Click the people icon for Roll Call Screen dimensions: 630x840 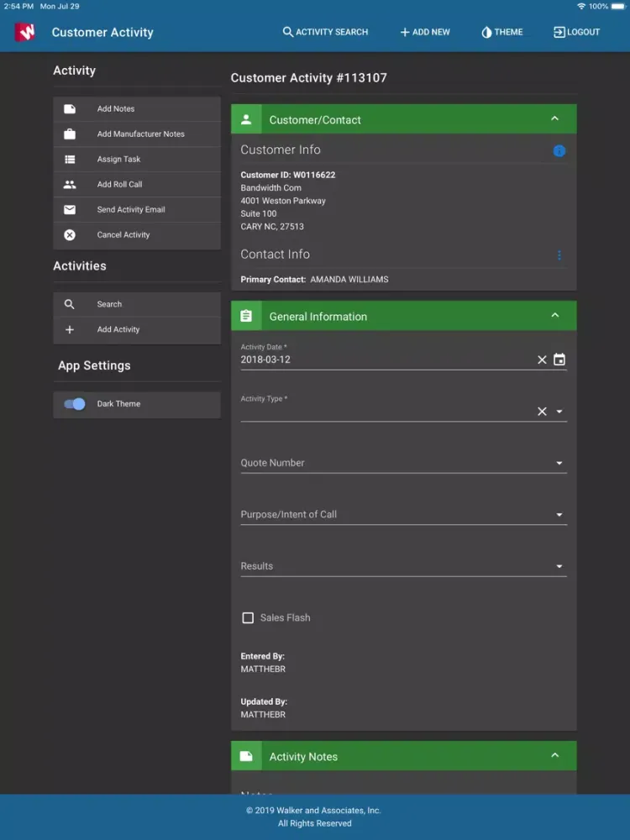coord(70,184)
